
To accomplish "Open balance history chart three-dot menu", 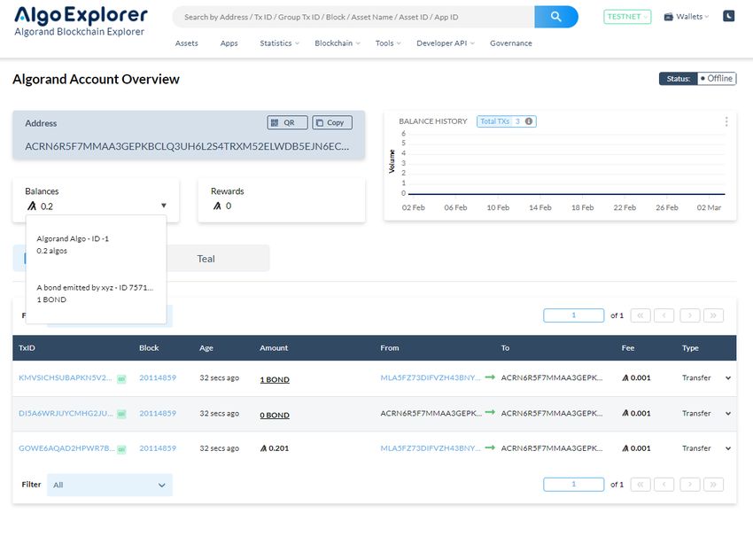I will [726, 122].
